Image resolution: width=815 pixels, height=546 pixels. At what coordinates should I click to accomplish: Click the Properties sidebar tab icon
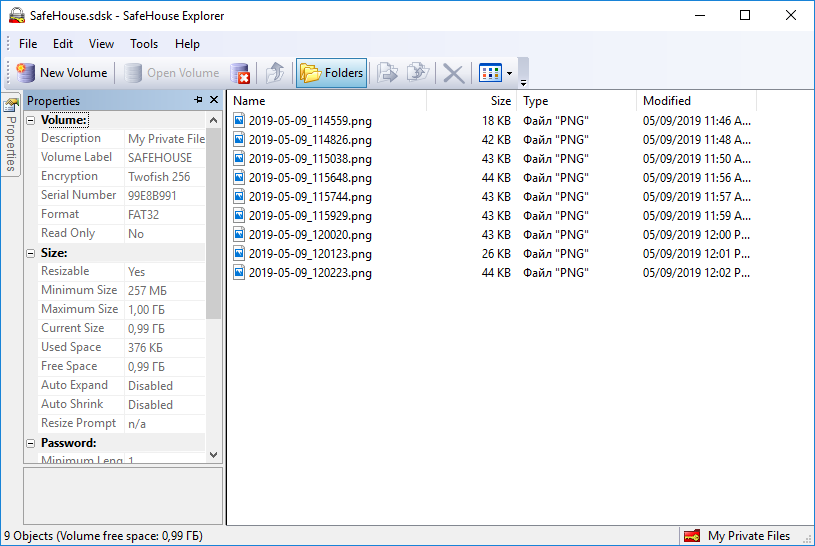click(12, 104)
